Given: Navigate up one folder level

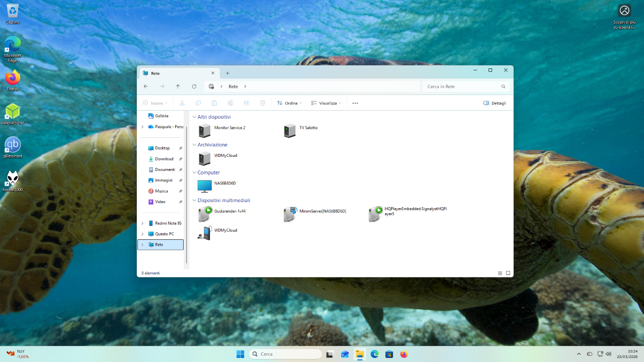Looking at the screenshot, I should tap(178, 86).
